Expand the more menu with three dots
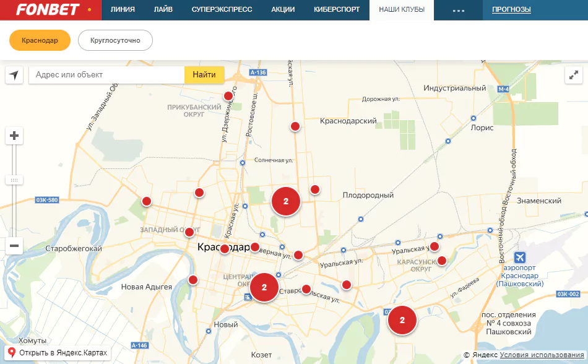Viewport: 588px width, 364px height. (458, 10)
